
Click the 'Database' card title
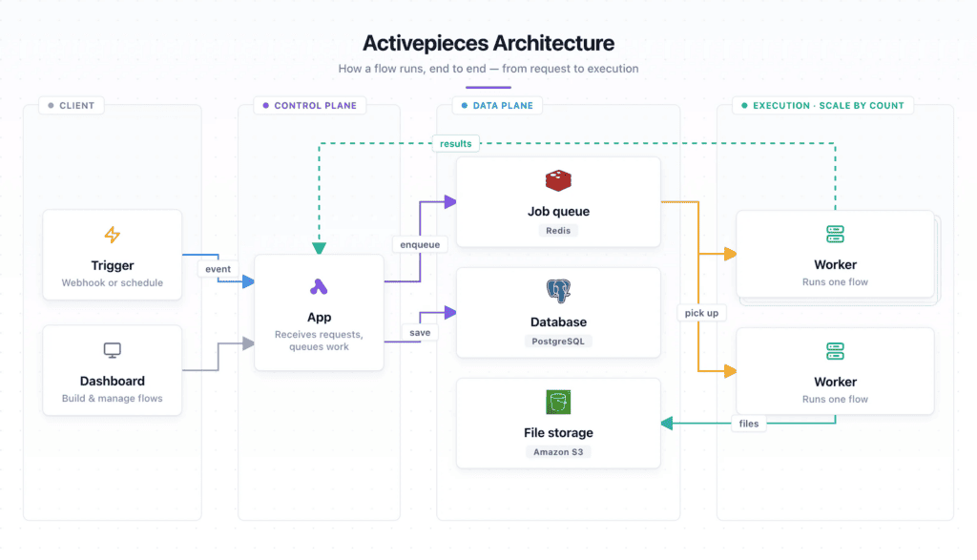click(558, 322)
